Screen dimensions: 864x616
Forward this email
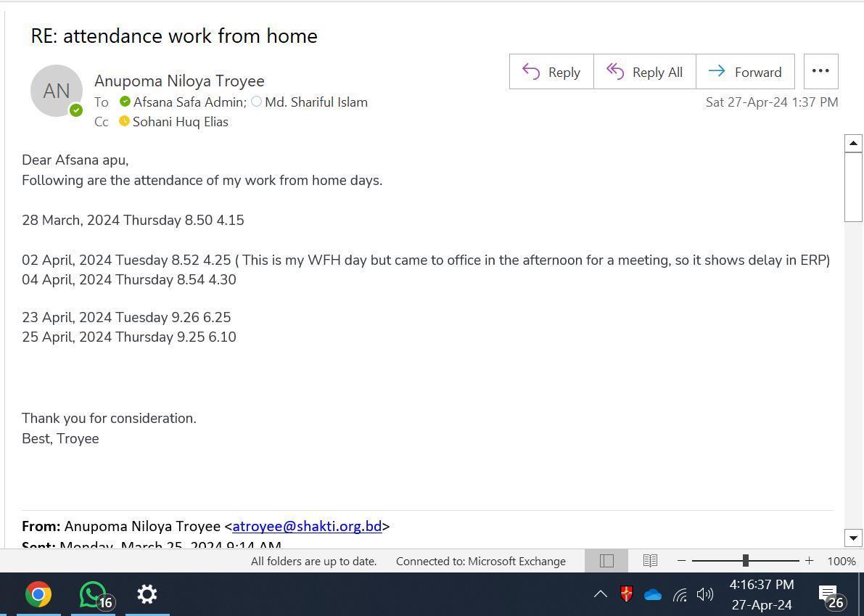[x=746, y=72]
